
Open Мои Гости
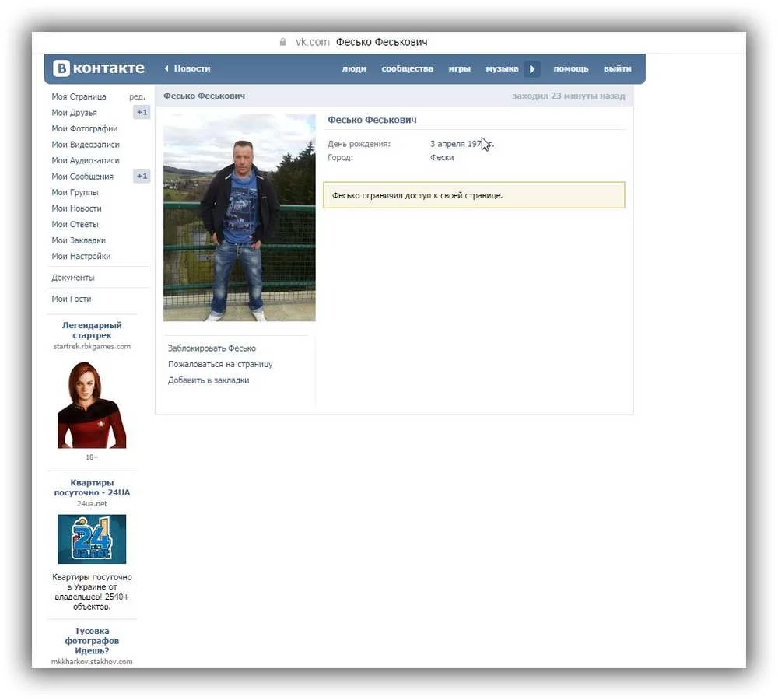pos(72,299)
